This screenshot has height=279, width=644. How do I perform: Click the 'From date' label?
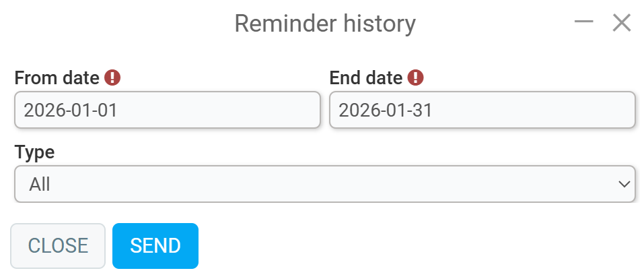coord(57,77)
